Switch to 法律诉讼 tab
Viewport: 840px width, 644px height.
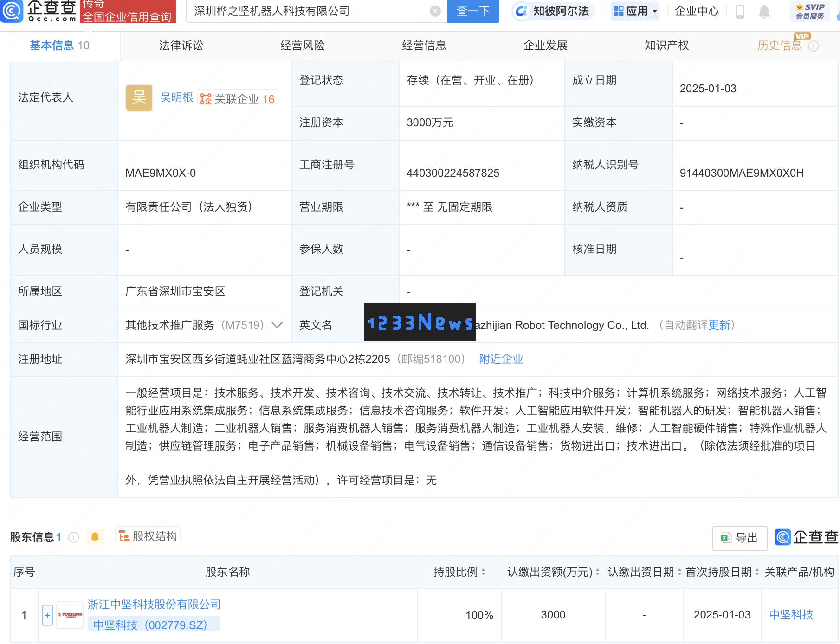click(181, 45)
